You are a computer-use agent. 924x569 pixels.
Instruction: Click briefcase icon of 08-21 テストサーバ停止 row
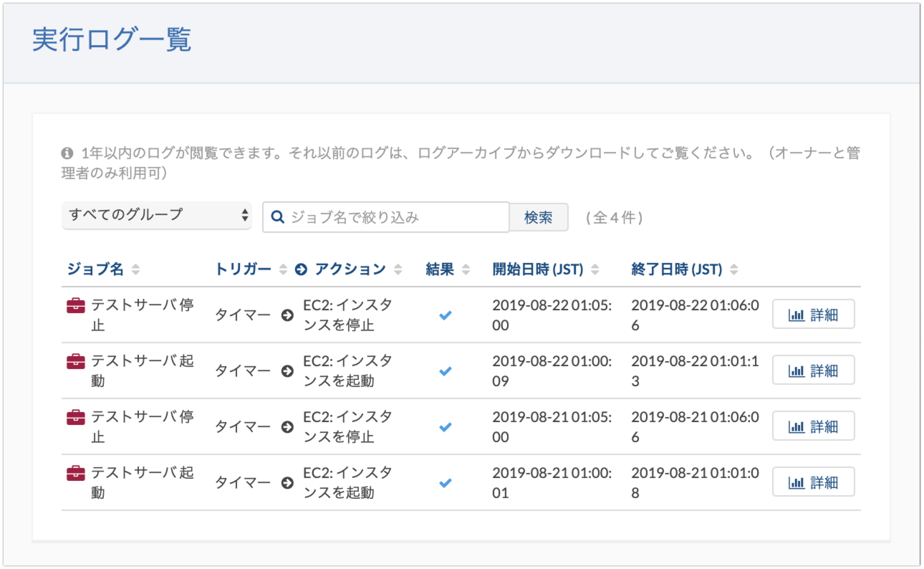pyautogui.click(x=76, y=417)
